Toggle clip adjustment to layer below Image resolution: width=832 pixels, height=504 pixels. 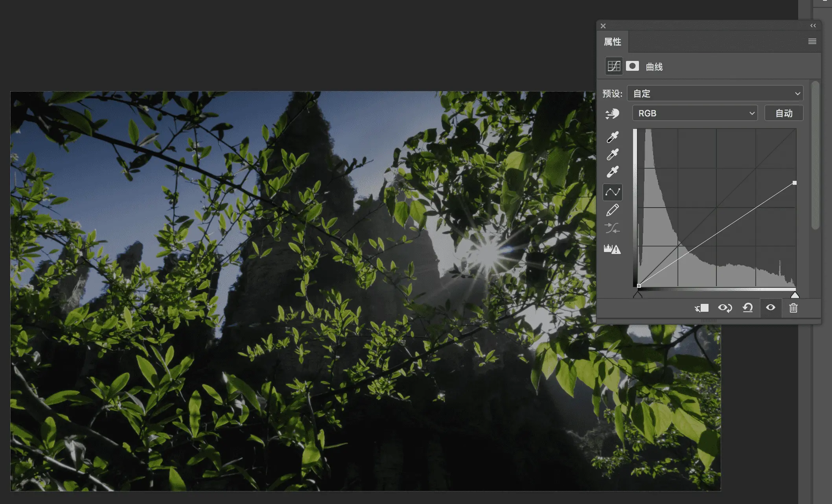tap(701, 308)
